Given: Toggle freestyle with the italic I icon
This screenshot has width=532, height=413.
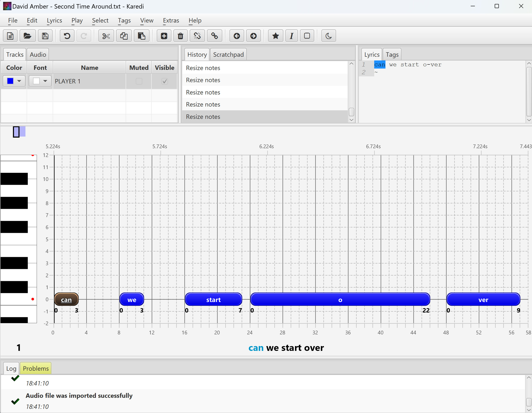Looking at the screenshot, I should point(291,36).
